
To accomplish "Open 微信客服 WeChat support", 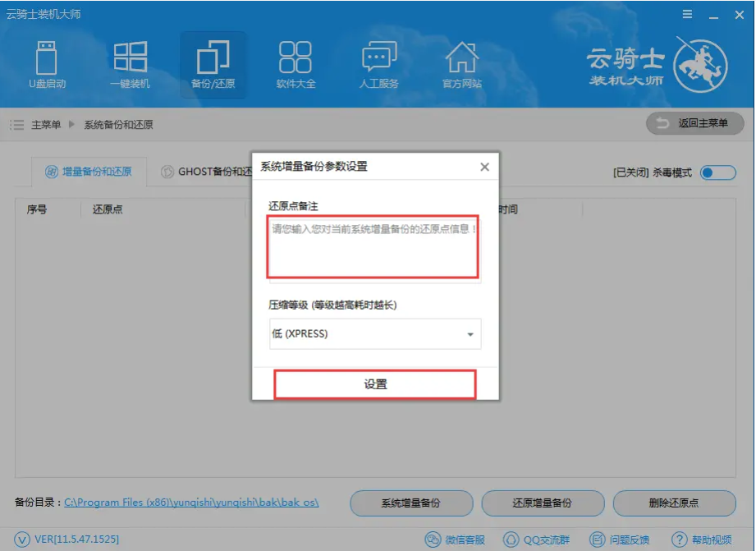I will (455, 540).
